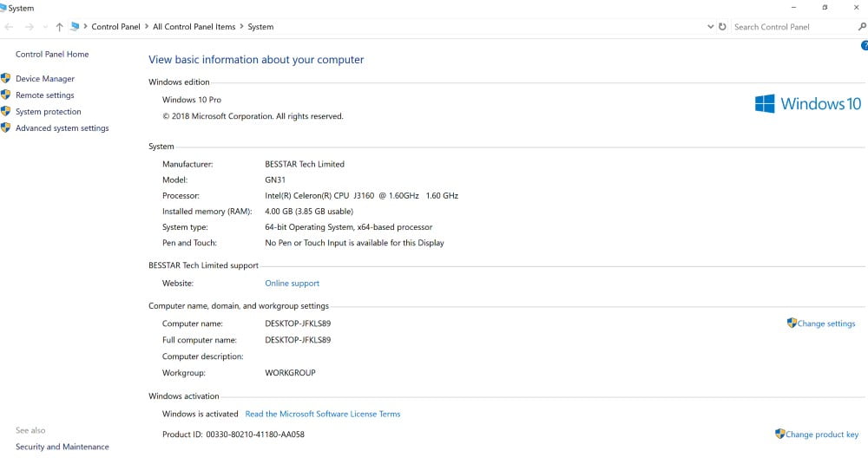The height and width of the screenshot is (464, 868).
Task: Click shield icon beside System protection
Action: pyautogui.click(x=5, y=111)
